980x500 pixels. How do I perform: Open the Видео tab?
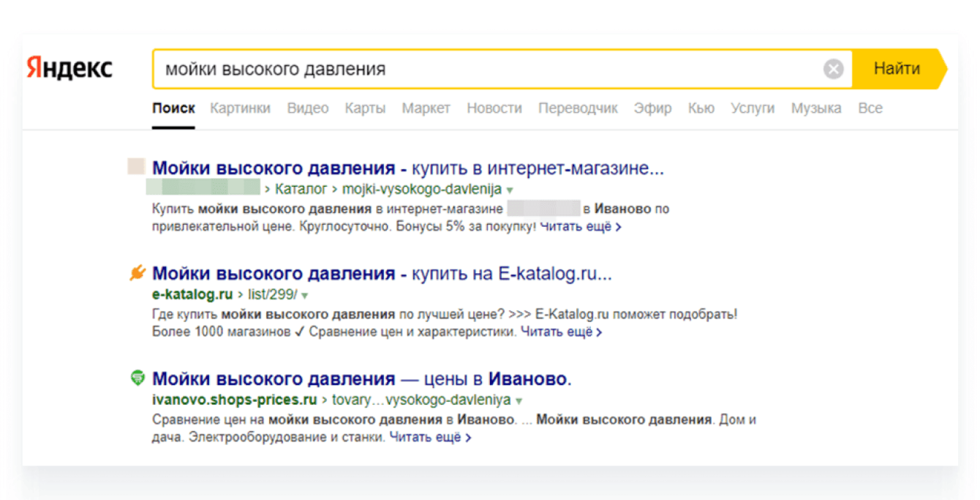308,108
